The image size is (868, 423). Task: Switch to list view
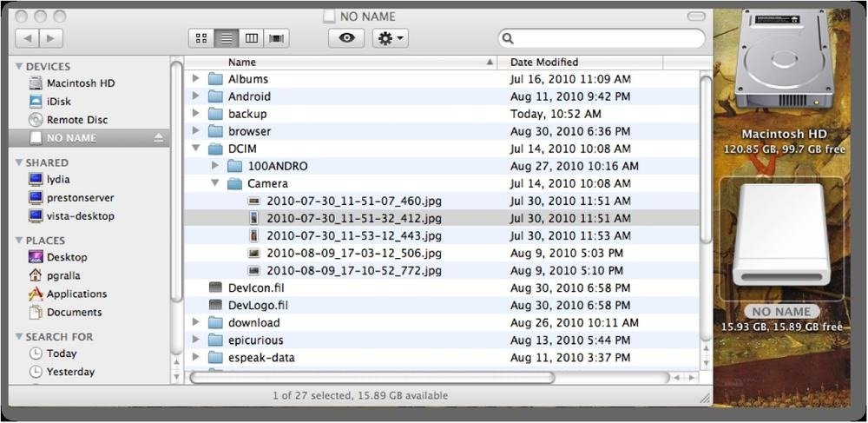point(226,38)
